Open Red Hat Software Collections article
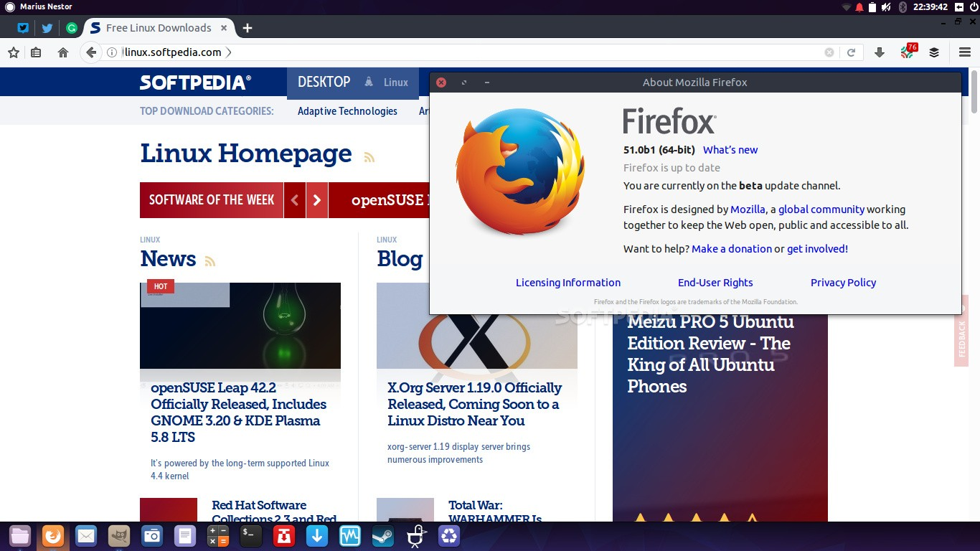Image resolution: width=980 pixels, height=551 pixels. 275,512
